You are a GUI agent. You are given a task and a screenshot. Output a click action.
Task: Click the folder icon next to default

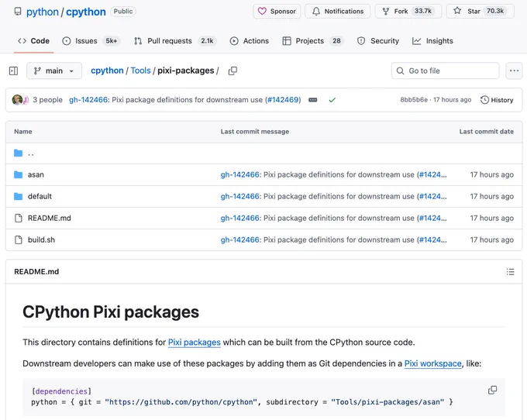[18, 196]
